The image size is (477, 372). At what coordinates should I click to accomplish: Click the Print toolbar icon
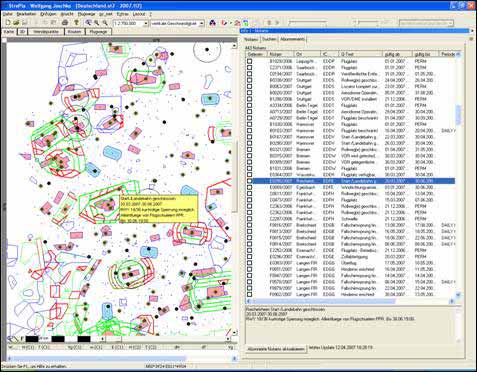point(65,23)
